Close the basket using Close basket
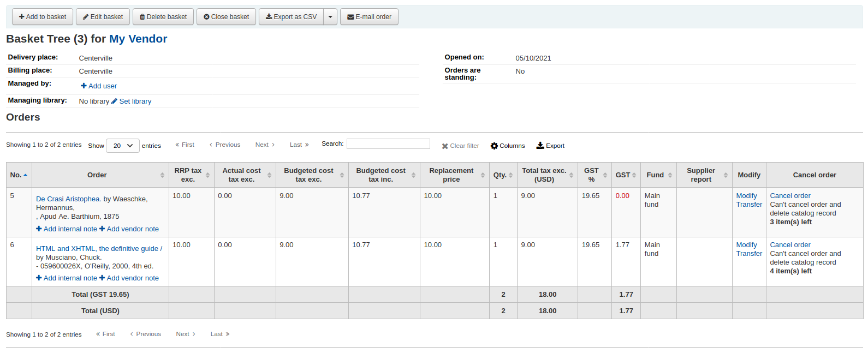Viewport: 868px width, 353px height. [226, 17]
